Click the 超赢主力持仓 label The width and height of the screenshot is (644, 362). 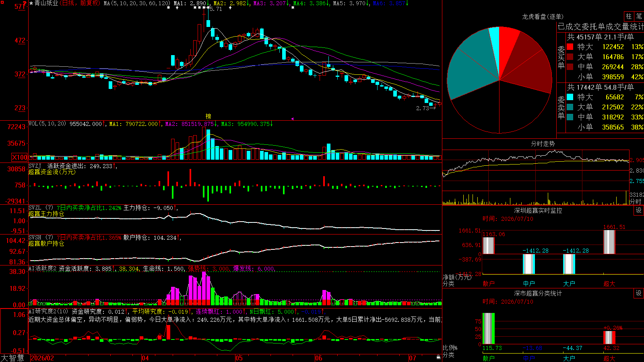[x=46, y=214]
